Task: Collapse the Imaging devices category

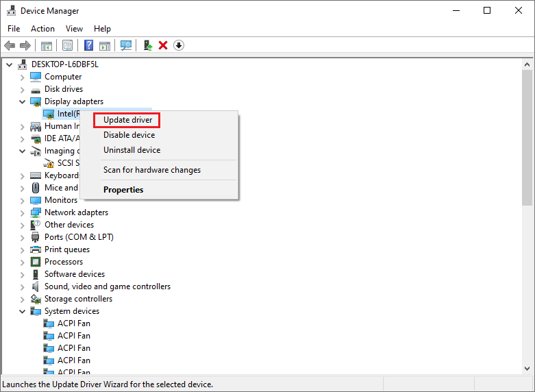Action: [x=23, y=151]
